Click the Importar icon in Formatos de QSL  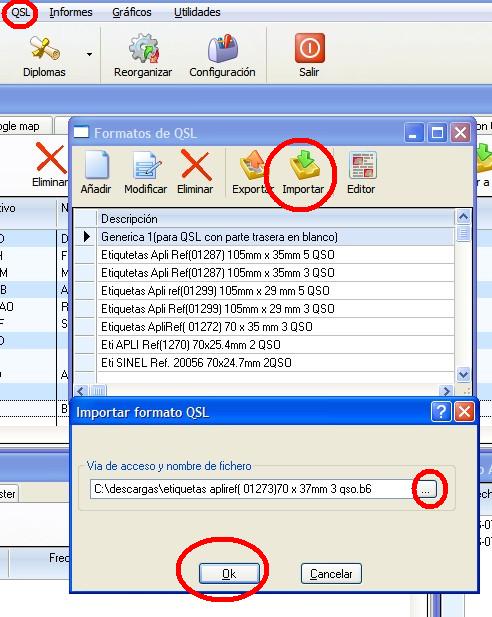(303, 164)
